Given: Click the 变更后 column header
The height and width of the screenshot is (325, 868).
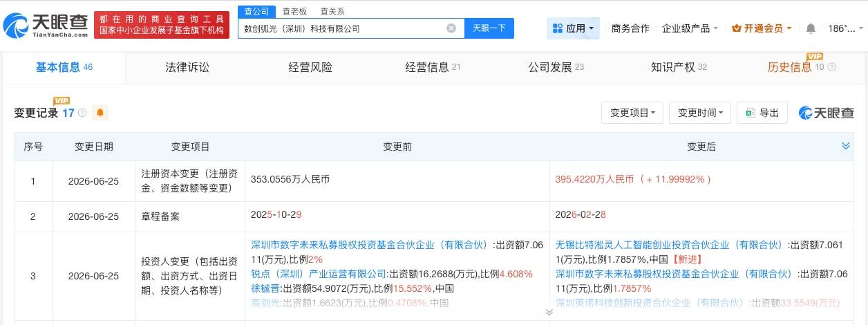Looking at the screenshot, I should 701,147.
